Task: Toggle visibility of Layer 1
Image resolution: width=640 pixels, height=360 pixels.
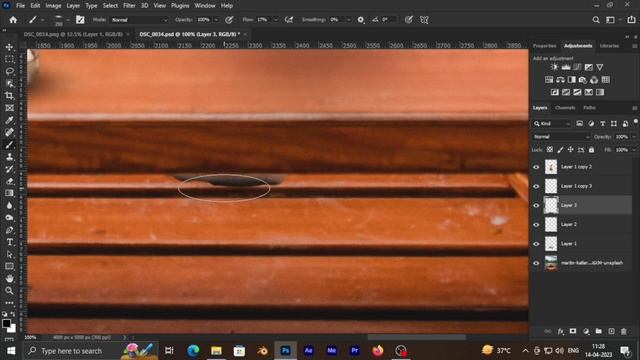Action: 536,244
